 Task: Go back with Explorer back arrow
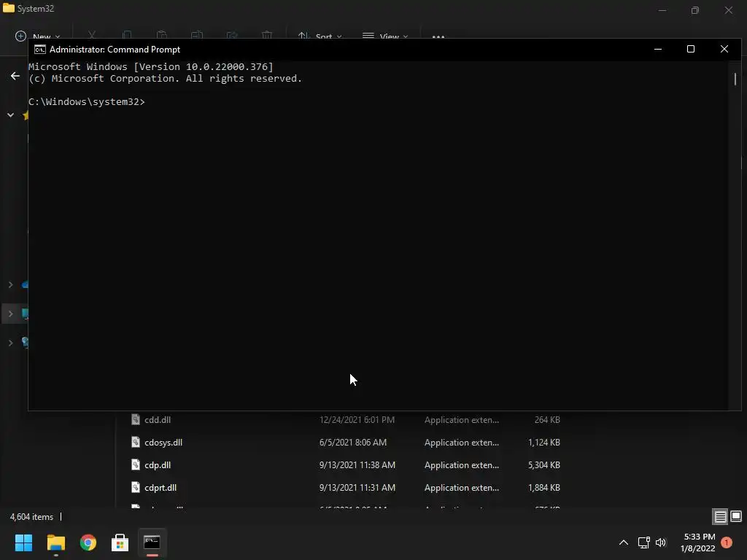tap(15, 76)
